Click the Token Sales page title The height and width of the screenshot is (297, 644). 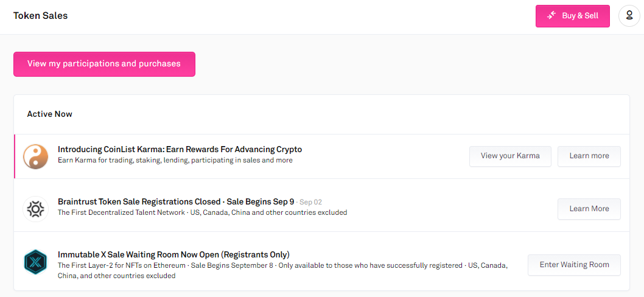click(41, 16)
